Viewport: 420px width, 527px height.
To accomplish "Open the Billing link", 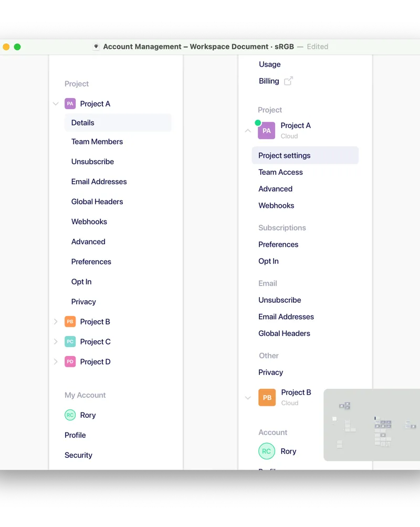I will [x=269, y=81].
